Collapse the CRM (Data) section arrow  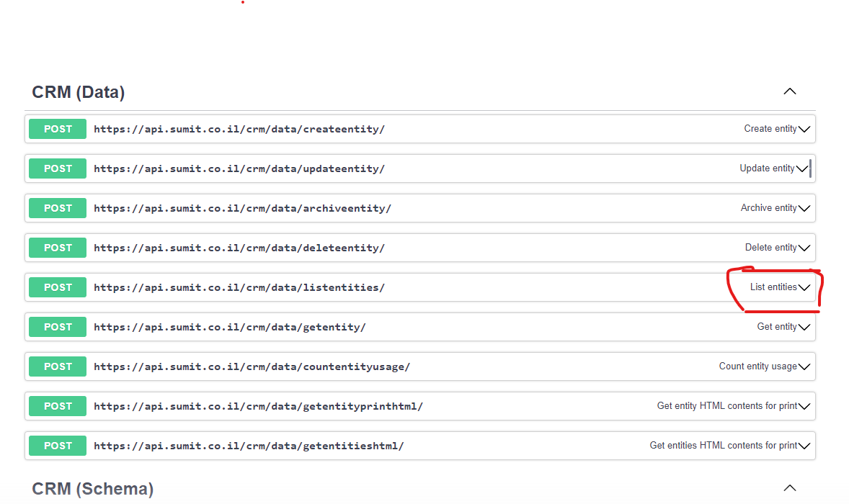coord(790,91)
